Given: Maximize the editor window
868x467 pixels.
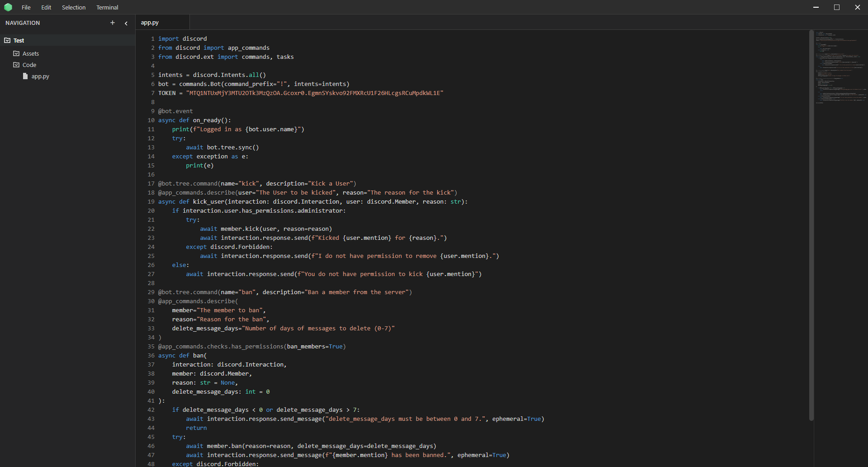Looking at the screenshot, I should (837, 7).
